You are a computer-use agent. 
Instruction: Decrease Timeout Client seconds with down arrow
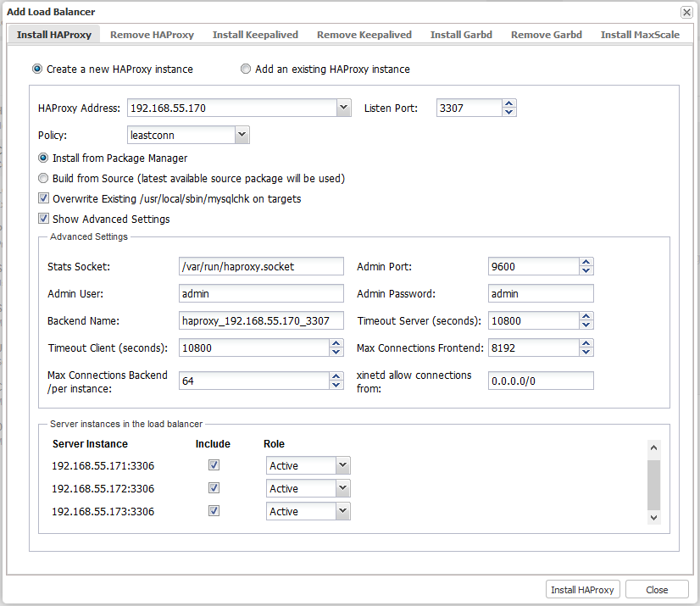tap(336, 353)
